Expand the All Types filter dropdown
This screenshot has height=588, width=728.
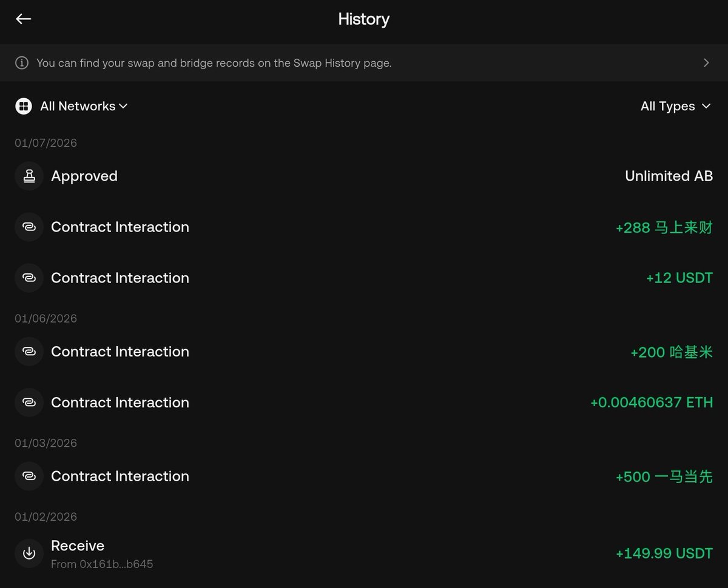(x=676, y=106)
